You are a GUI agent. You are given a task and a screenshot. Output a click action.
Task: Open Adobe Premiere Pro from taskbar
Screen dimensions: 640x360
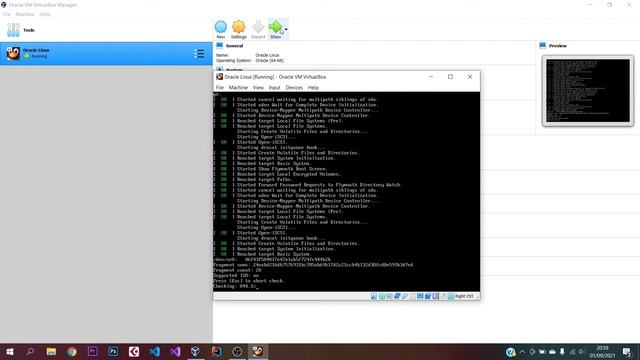click(x=92, y=351)
